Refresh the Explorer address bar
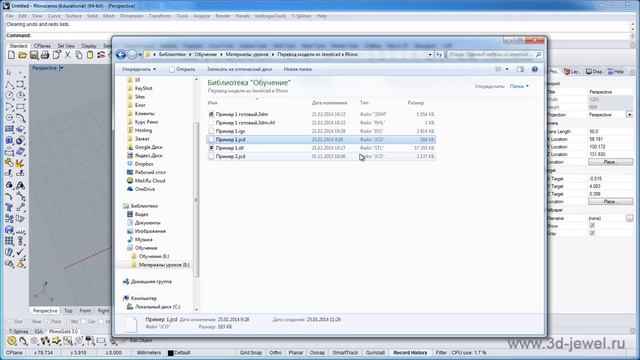The image size is (640, 360). pyautogui.click(x=439, y=54)
